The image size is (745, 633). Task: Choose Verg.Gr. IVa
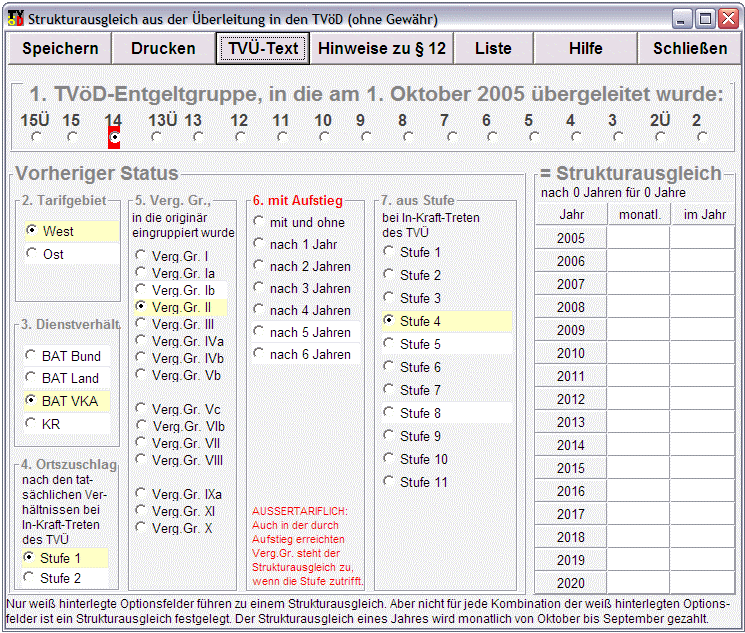tap(179, 341)
